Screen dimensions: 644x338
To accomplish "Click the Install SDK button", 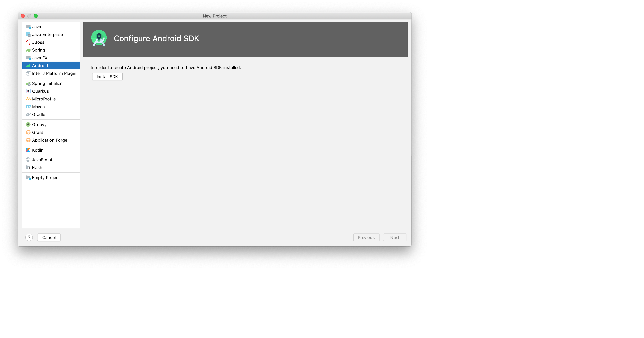I will point(107,76).
